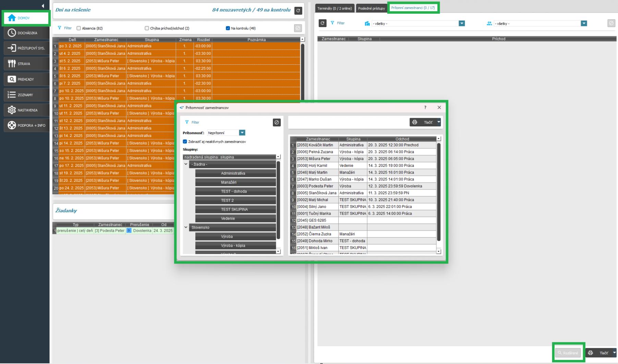Collapse the Slovensko group tree node
618x364 pixels.
tap(186, 227)
